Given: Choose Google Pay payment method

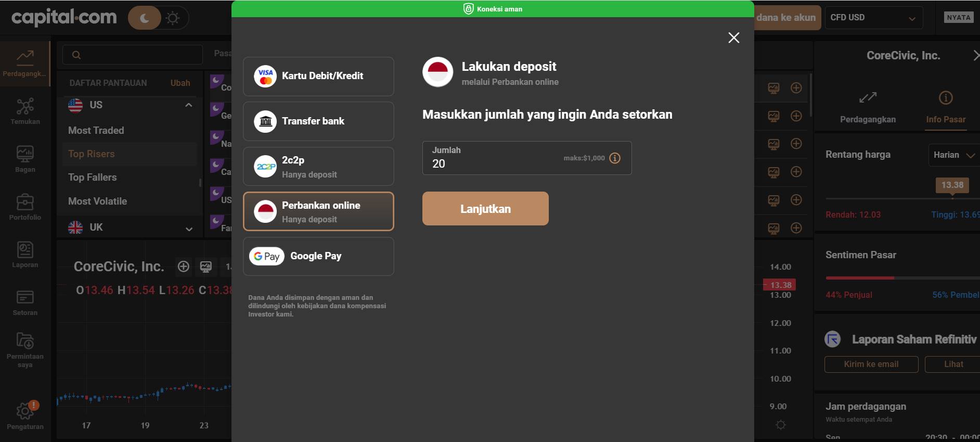Looking at the screenshot, I should [x=318, y=256].
